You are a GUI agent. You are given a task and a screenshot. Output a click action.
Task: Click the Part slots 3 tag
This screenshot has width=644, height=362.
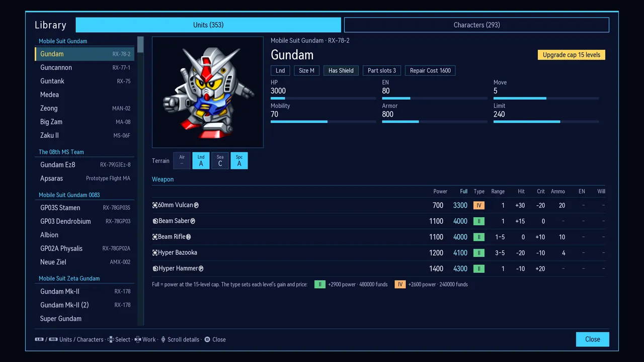[382, 70]
